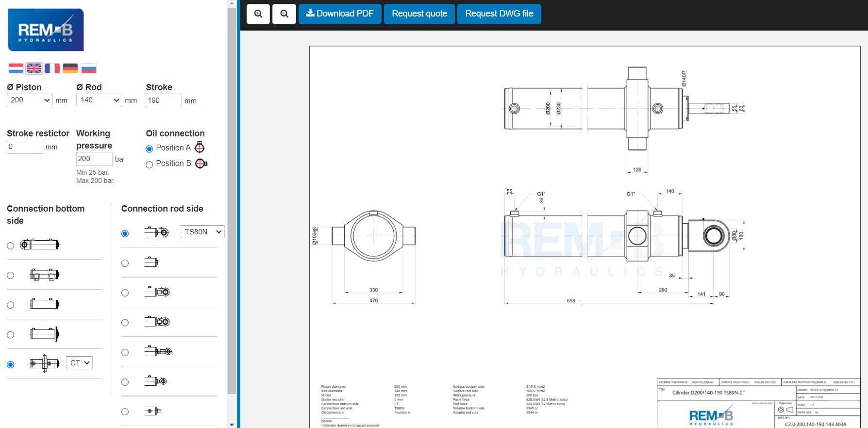Switch language to French flag
Screen dimensions: 868x428
pos(52,68)
